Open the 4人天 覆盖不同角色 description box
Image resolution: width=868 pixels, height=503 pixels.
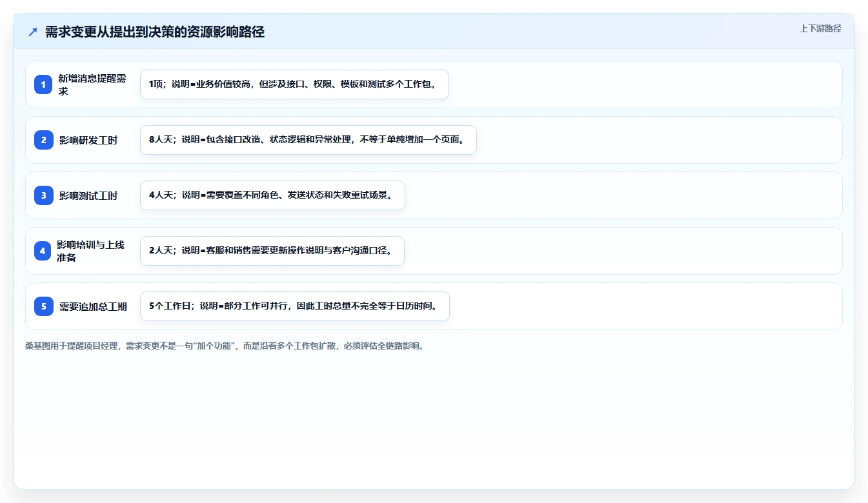[x=272, y=195]
